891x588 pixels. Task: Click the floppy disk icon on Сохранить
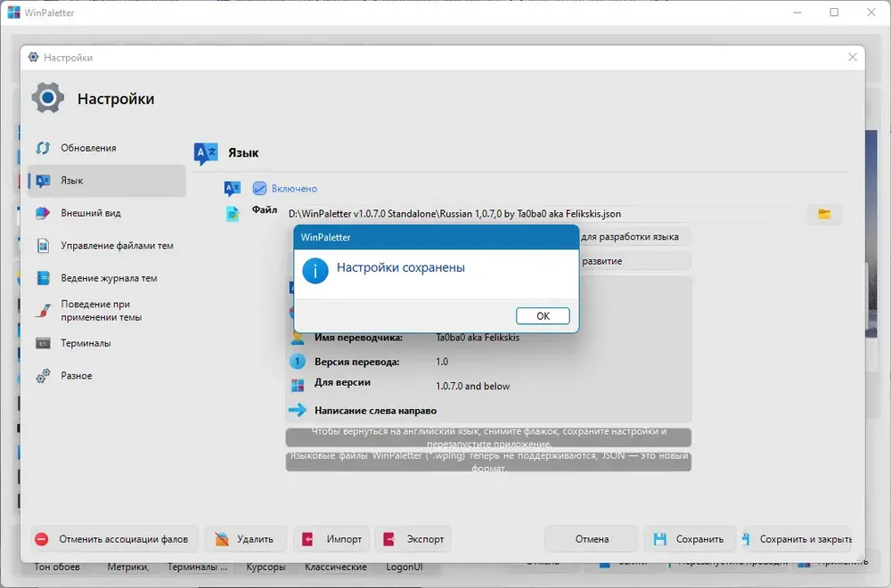pyautogui.click(x=659, y=539)
